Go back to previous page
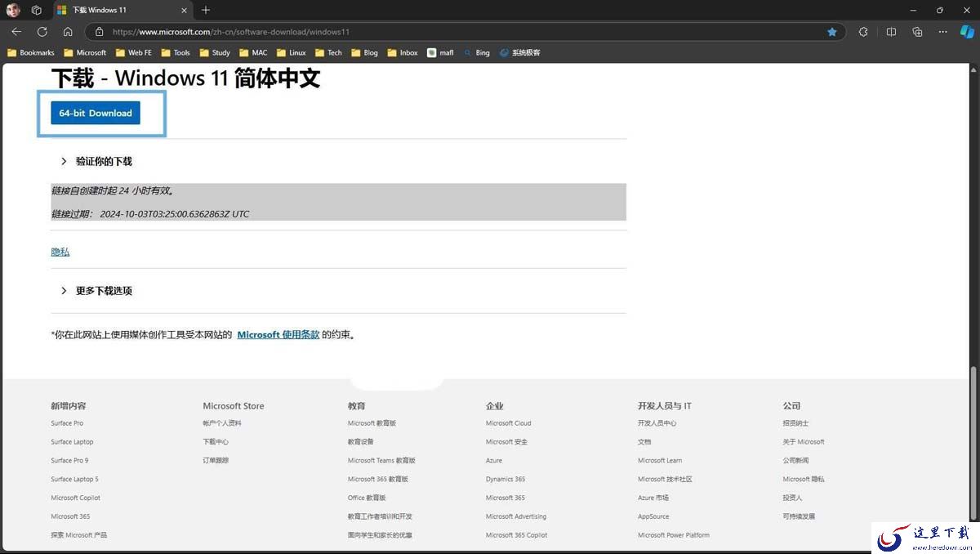Image resolution: width=980 pixels, height=554 pixels. tap(16, 32)
